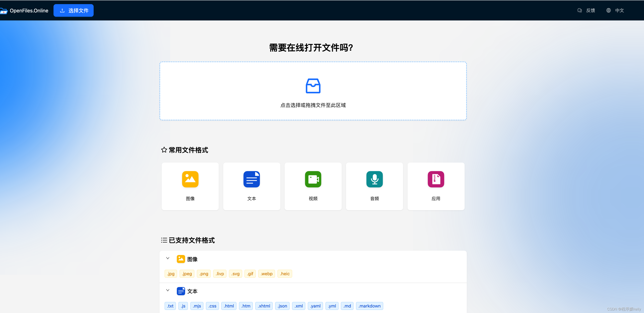Open the blue 文本 text format card icon
The height and width of the screenshot is (313, 644).
252,179
